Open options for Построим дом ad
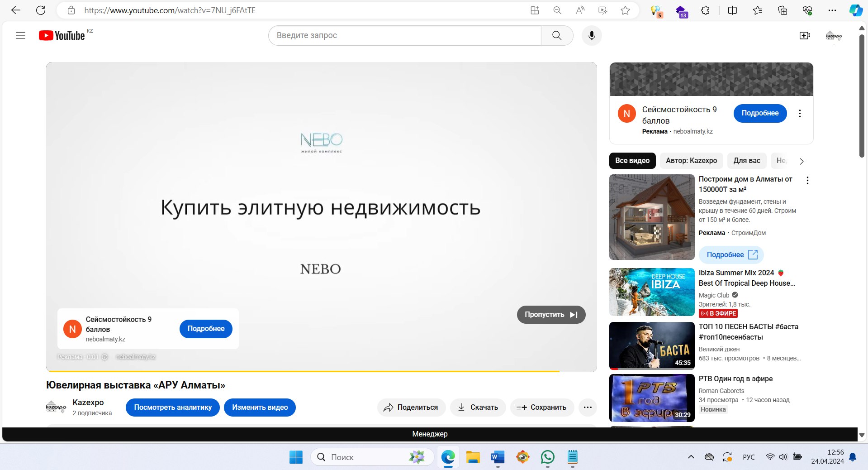 click(807, 180)
